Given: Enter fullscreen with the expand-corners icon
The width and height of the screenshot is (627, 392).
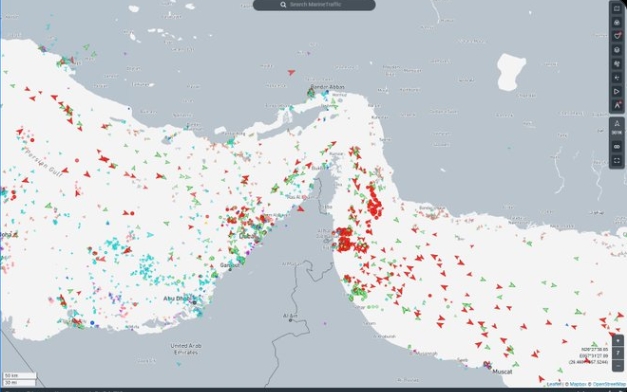Looking at the screenshot, I should [x=617, y=160].
